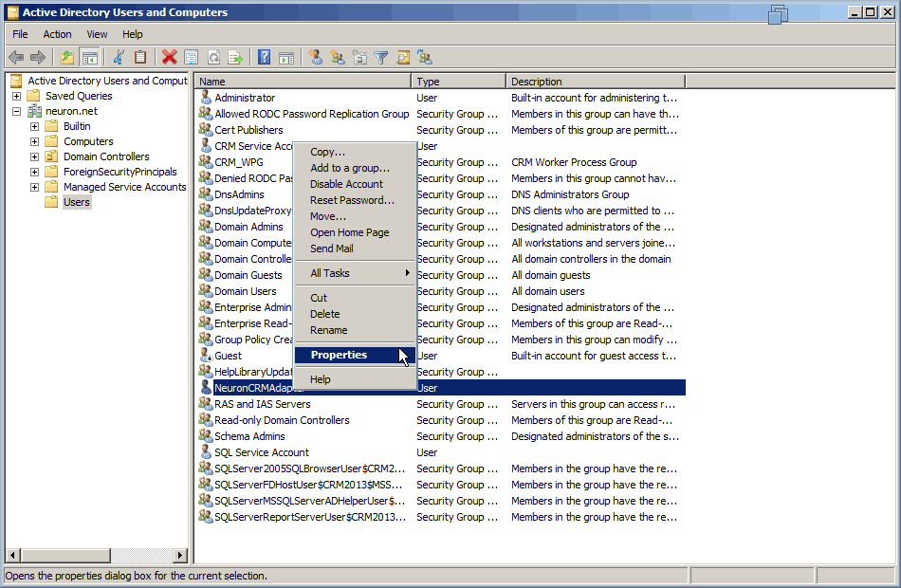This screenshot has width=901, height=588.
Task: Select the Users container in the tree
Action: [x=77, y=202]
